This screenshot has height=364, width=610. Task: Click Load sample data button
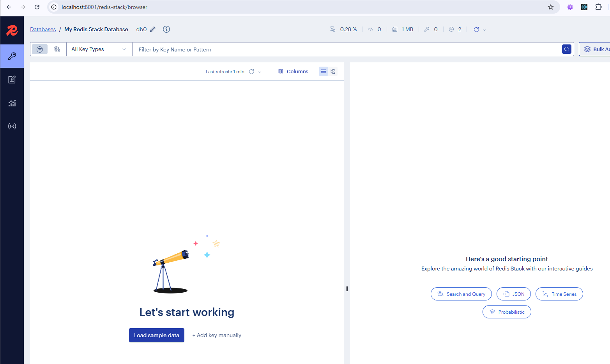156,335
